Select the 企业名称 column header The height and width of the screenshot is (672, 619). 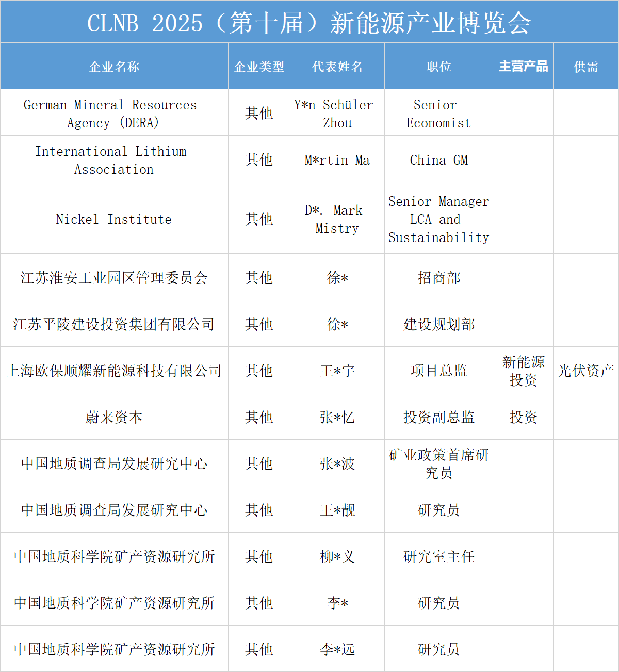point(114,67)
